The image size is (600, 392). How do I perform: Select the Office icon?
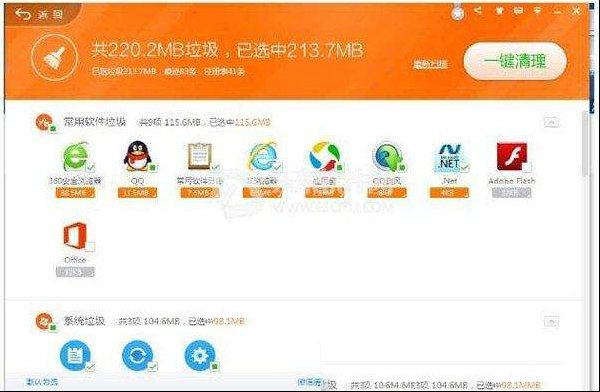coord(75,236)
